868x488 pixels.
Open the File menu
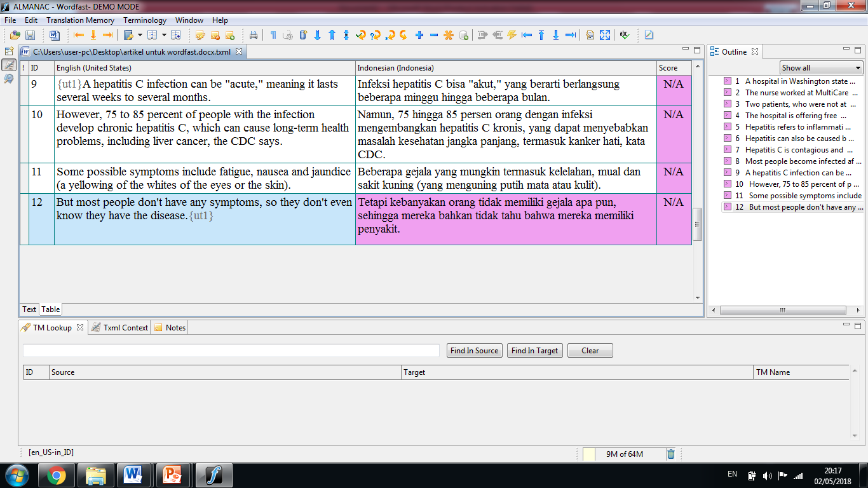pyautogui.click(x=10, y=20)
